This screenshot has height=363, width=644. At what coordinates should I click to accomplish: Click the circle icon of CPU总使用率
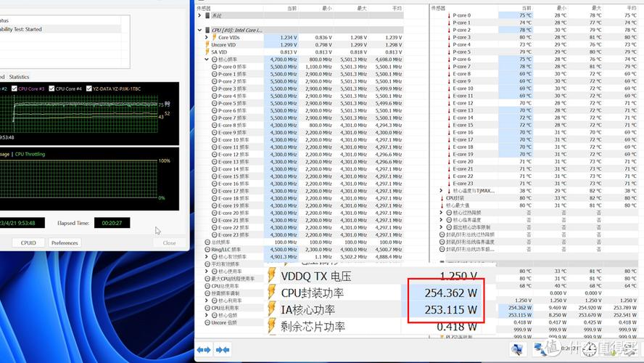tap(207, 286)
